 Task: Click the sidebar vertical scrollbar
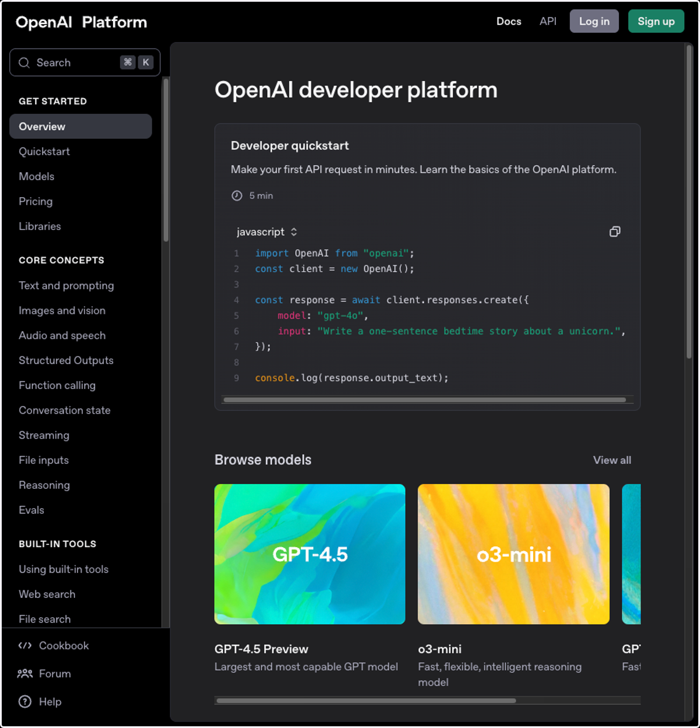[166, 160]
